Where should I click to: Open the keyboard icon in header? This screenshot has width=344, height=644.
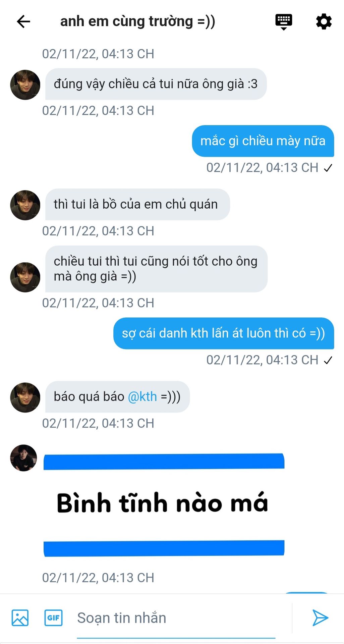(284, 22)
